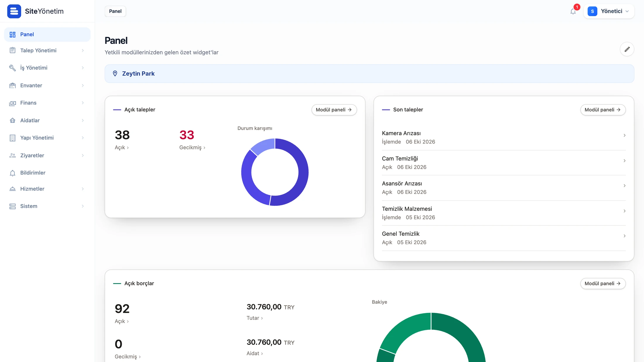Expand the Yapı Yönetimi submenu chevron
Screen dimensions: 644x362
pyautogui.click(x=83, y=138)
